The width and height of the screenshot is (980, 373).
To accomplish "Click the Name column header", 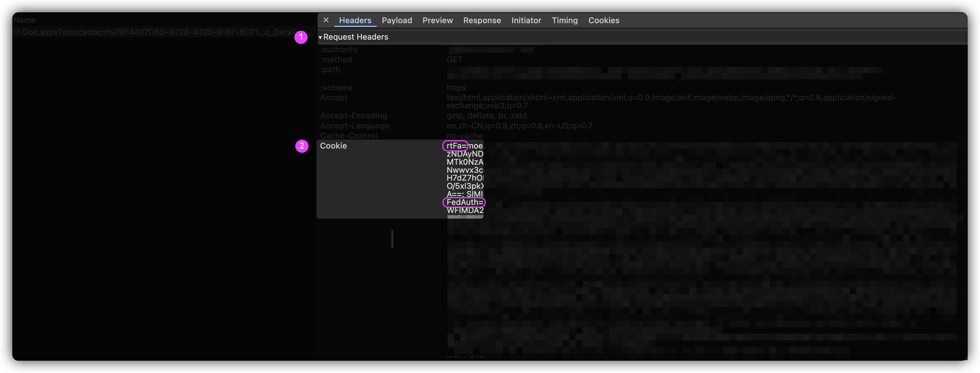I will coord(24,20).
